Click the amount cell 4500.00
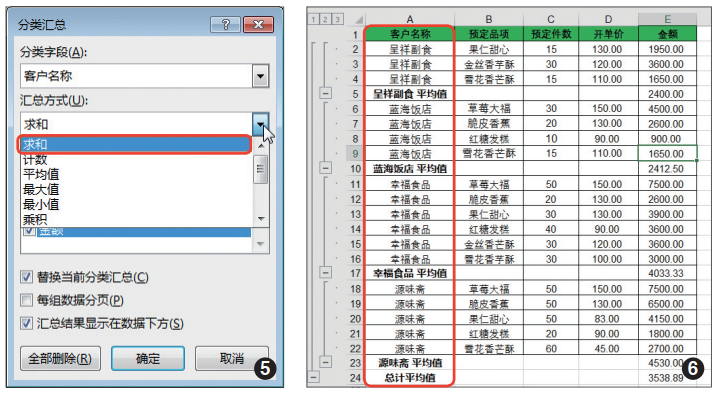Screen dimensions: 719x397 (x=667, y=109)
